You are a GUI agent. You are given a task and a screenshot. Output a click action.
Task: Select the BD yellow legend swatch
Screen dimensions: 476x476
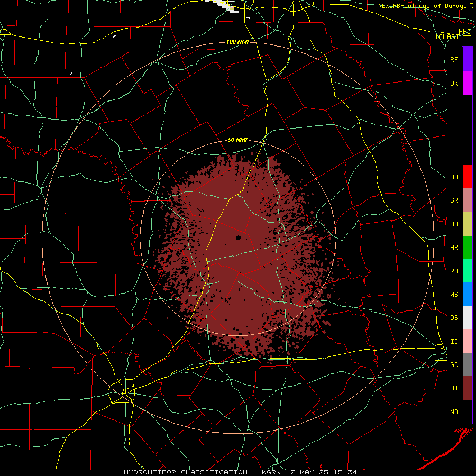click(467, 224)
